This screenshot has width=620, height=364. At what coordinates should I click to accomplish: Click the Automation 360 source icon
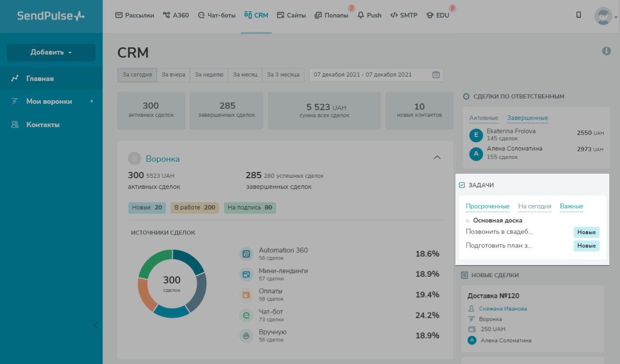[246, 254]
